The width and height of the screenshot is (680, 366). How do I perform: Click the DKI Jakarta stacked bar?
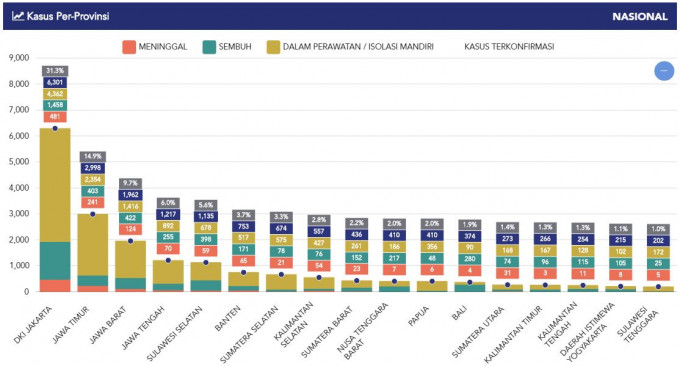[55, 210]
